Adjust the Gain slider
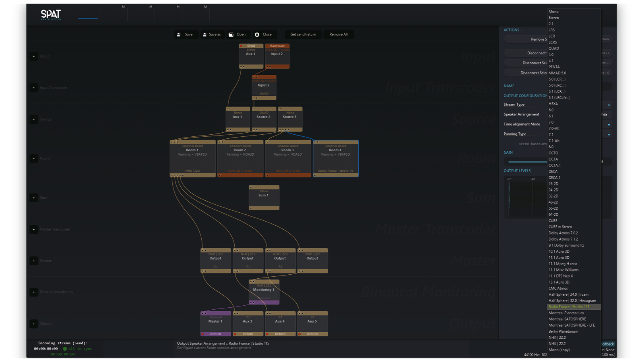This screenshot has width=644, height=362. [527, 162]
